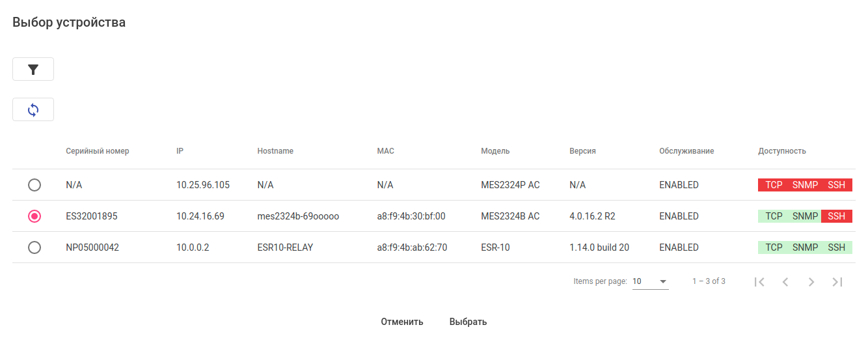Select radio button for NP05000042 device
868x338 pixels.
34,247
